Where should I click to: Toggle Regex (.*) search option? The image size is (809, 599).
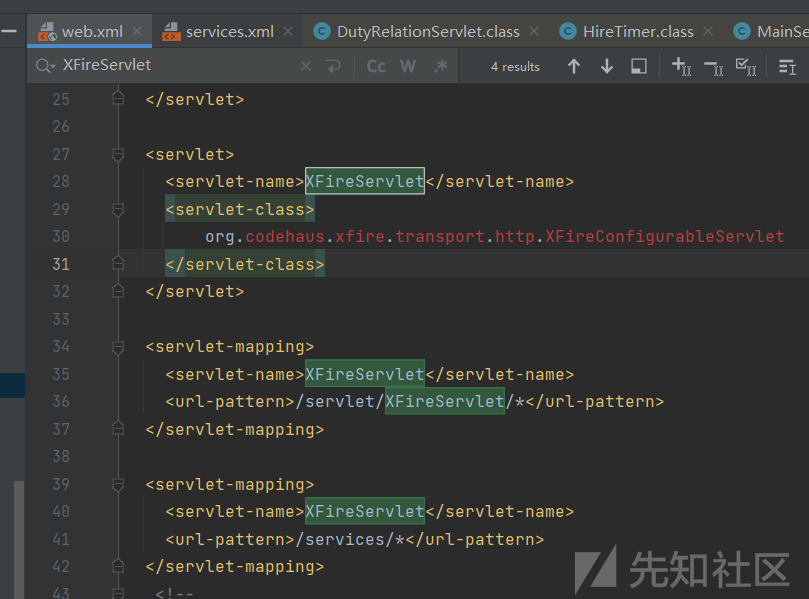[441, 66]
